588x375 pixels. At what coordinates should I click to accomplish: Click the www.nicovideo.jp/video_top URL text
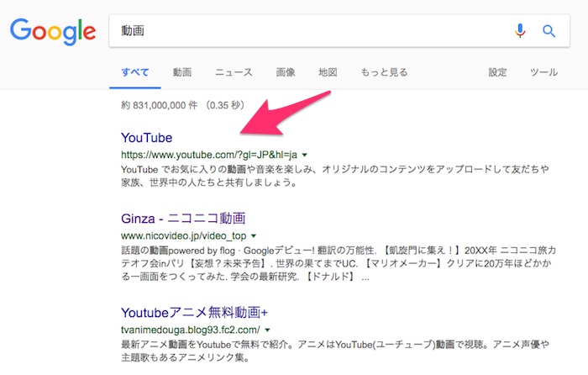(x=182, y=236)
